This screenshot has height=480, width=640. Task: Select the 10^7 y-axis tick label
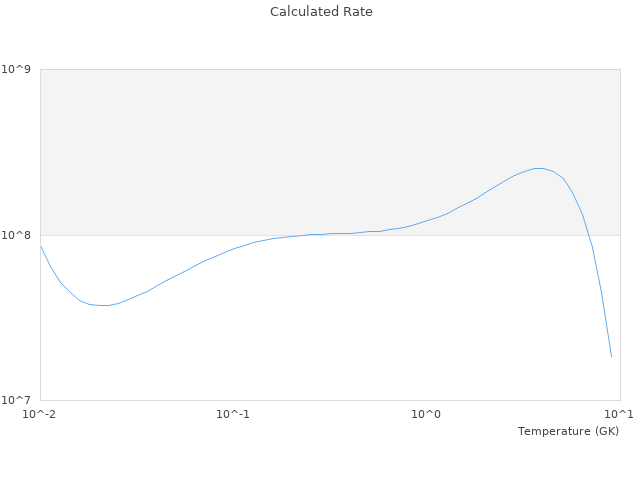click(x=19, y=400)
